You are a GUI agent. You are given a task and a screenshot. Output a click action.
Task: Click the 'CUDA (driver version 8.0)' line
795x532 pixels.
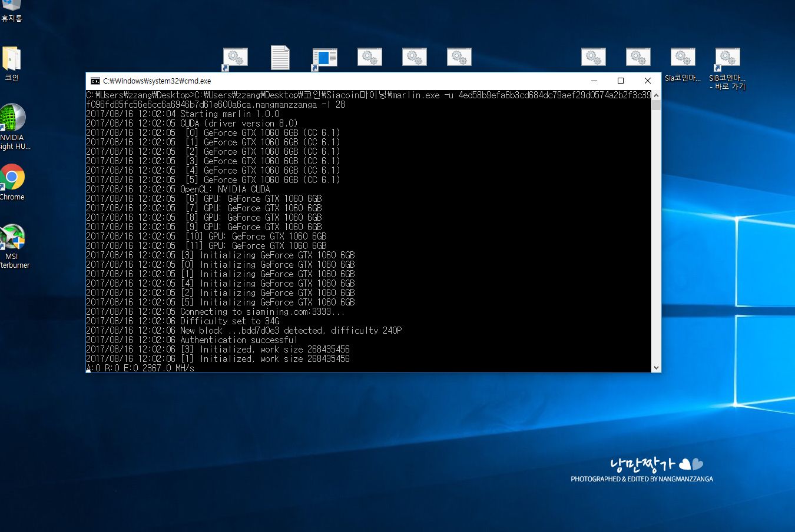coord(192,124)
